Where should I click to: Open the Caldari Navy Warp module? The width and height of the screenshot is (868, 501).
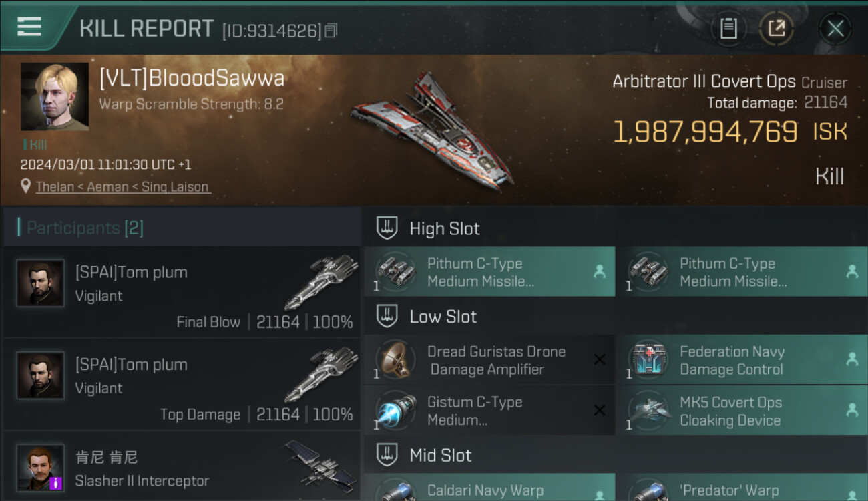tap(489, 488)
